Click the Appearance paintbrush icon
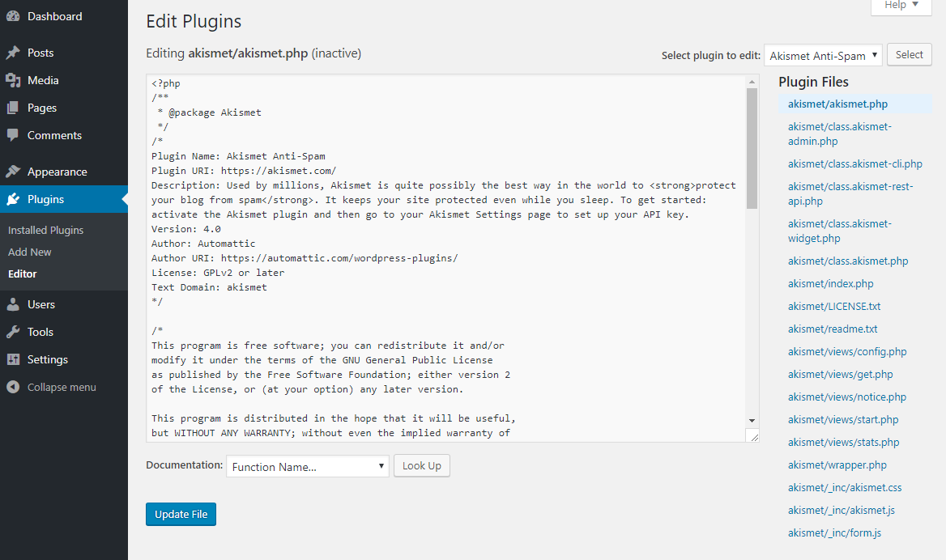This screenshot has width=946, height=560. click(13, 172)
